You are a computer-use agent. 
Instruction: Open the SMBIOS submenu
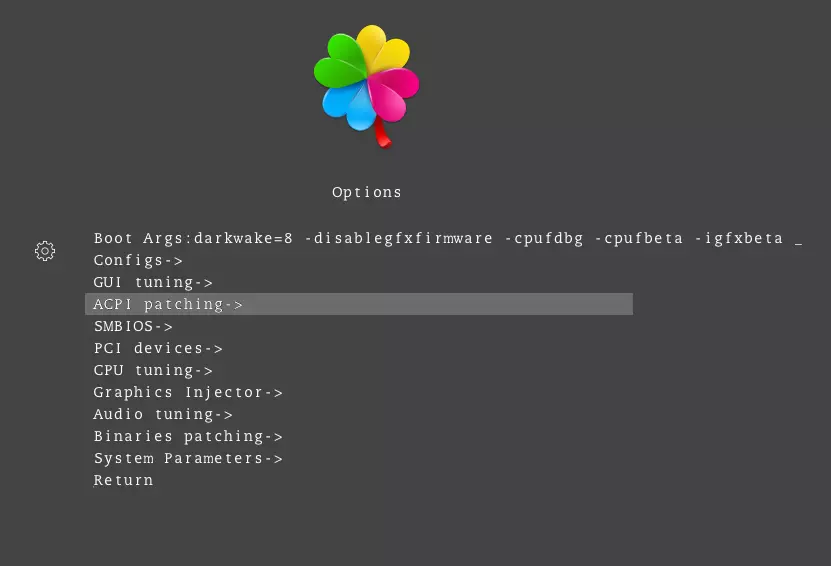pos(133,327)
